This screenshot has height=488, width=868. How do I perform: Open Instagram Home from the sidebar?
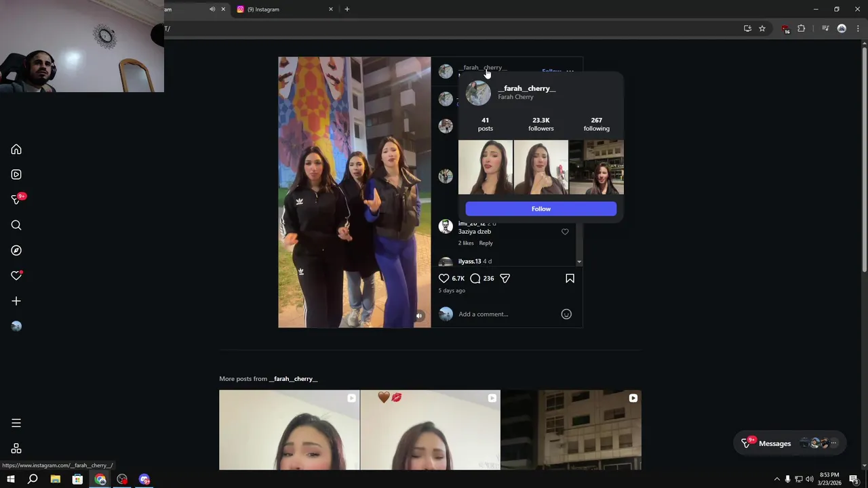[x=16, y=149]
